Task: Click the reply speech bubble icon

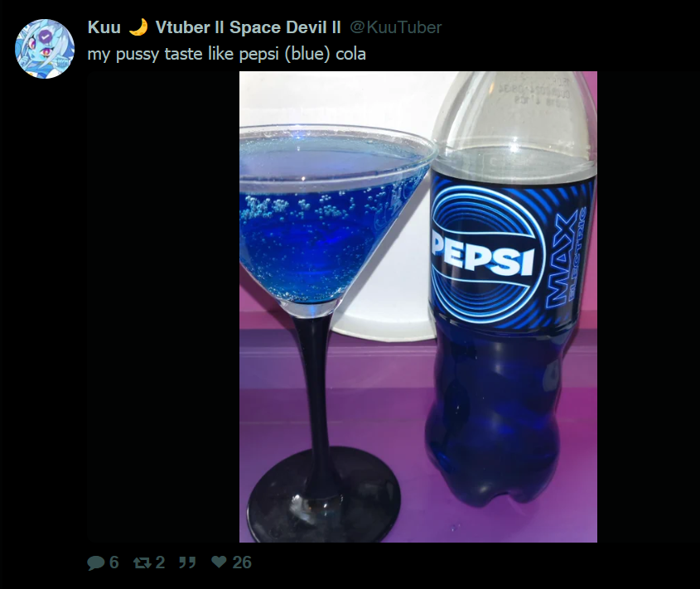Action: (96, 562)
